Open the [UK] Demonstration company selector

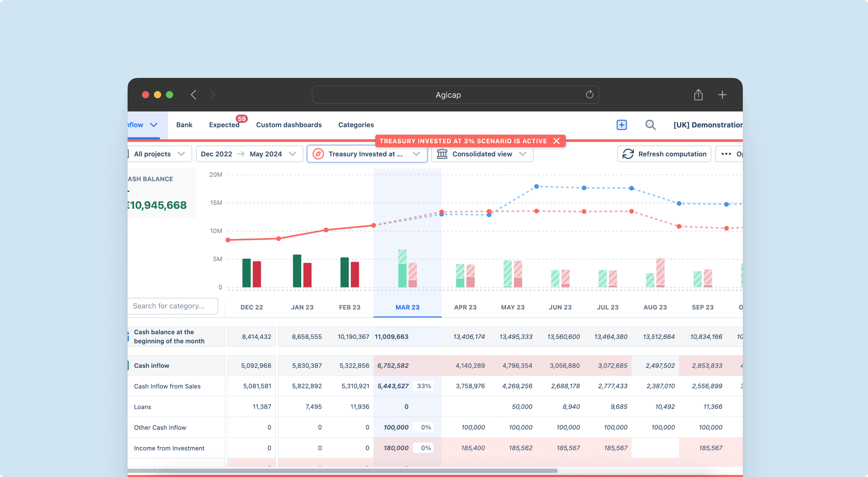coord(708,125)
